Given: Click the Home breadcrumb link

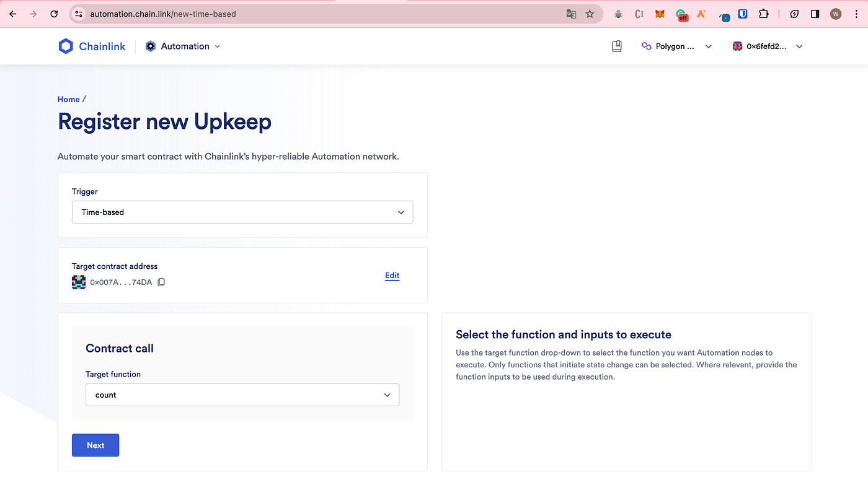Looking at the screenshot, I should (x=68, y=99).
